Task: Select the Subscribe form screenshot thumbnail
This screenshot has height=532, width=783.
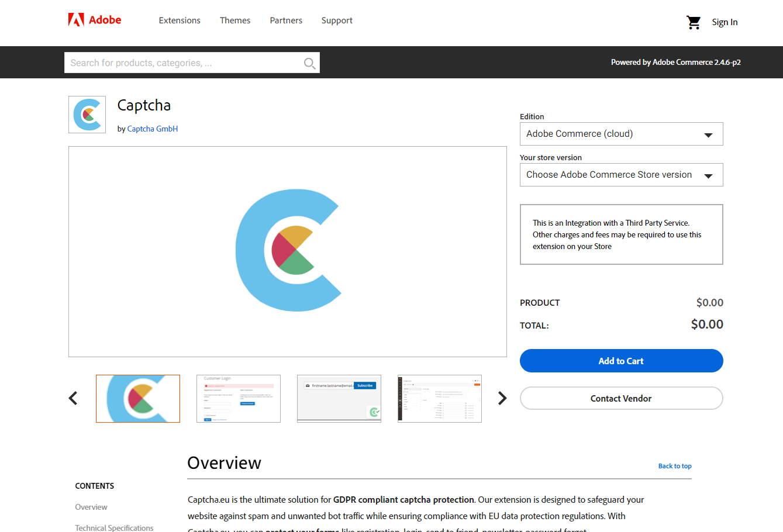Action: 339,399
